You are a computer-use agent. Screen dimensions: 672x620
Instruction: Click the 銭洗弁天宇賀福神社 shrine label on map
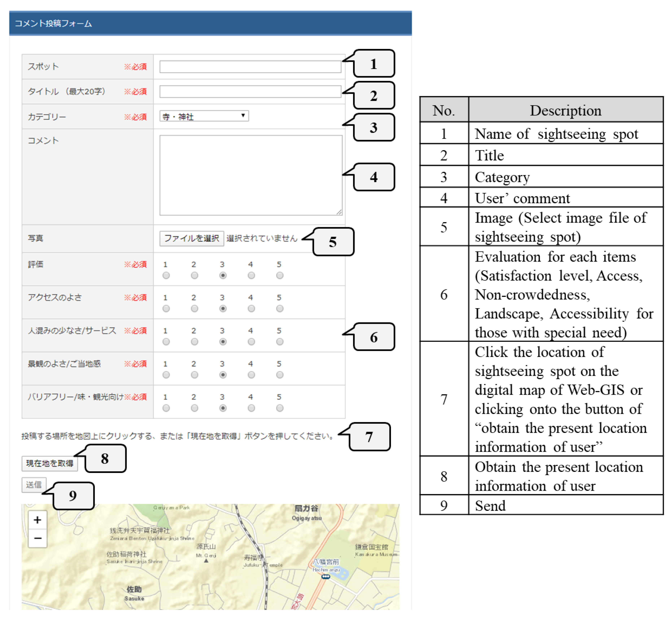(x=140, y=531)
